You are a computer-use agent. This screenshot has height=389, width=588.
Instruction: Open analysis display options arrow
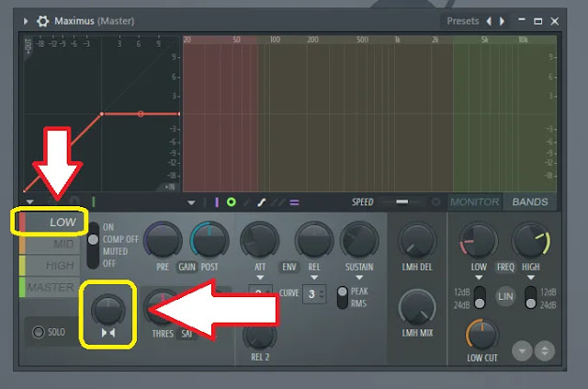[x=191, y=202]
